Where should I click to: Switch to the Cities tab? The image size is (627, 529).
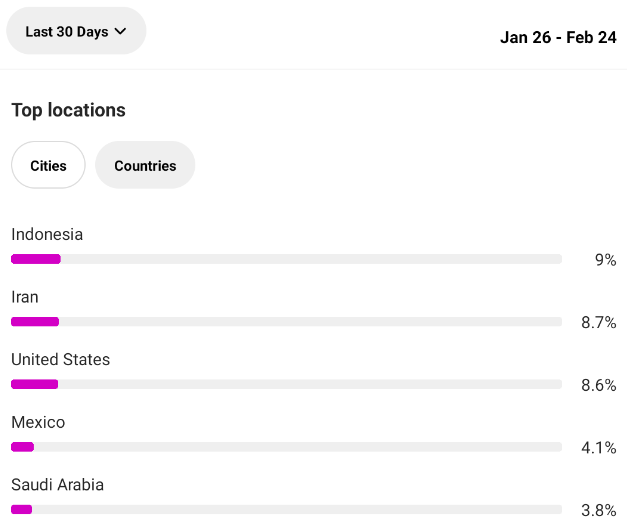48,165
